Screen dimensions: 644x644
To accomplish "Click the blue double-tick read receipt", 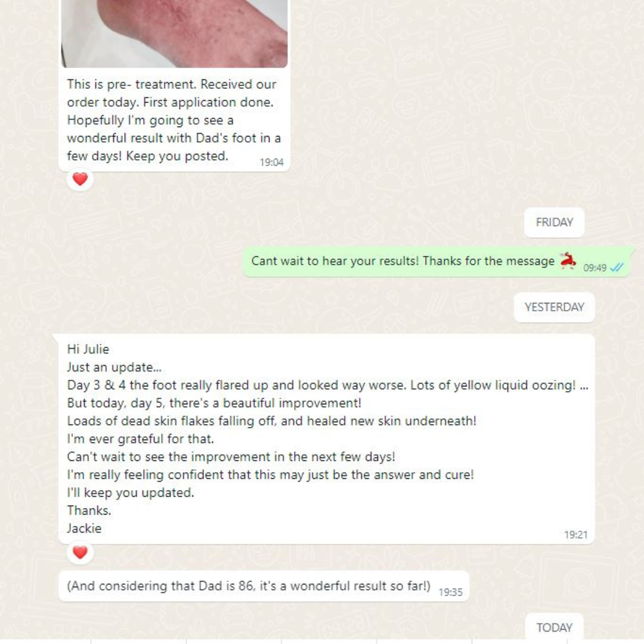I will click(x=617, y=267).
